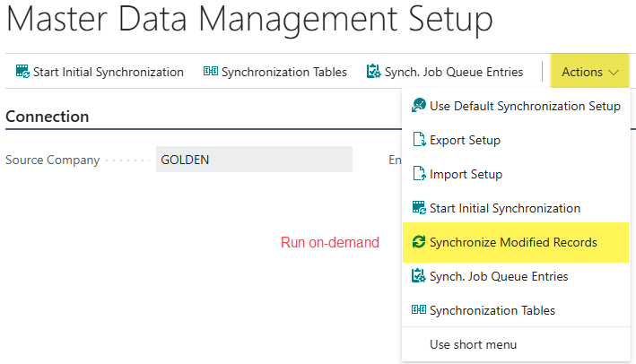Click Synchronization Tables icon in dropdown menu
Viewport: 636px width, 364px height.
(418, 310)
